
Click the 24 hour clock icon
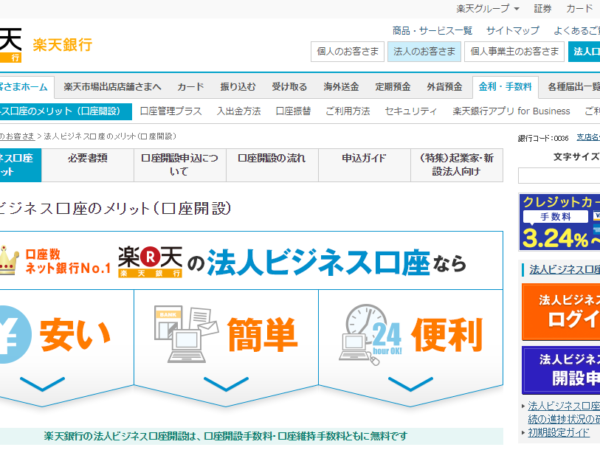(x=370, y=334)
